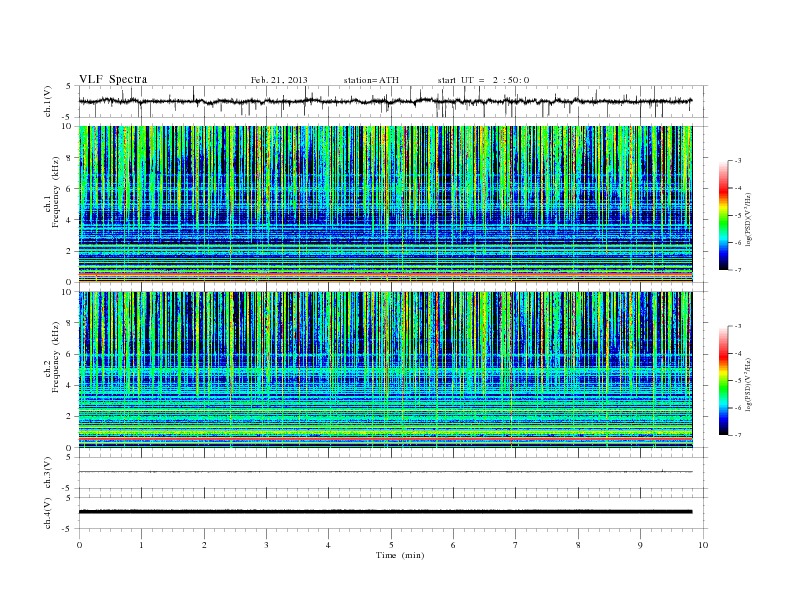This screenshot has height=612, width=792.
Task: Click the "1" tick on the time axis
Action: 141,545
